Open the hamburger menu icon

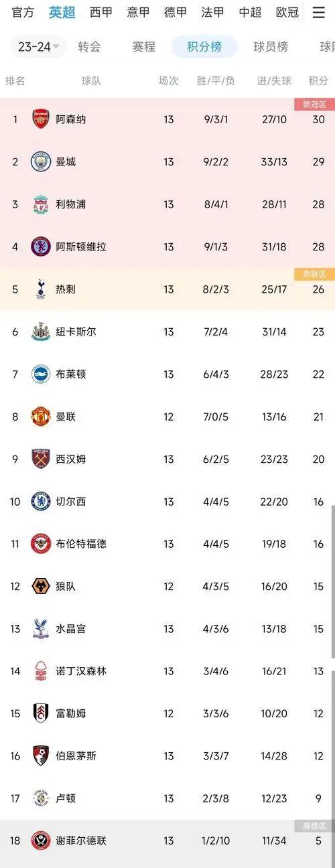318,12
